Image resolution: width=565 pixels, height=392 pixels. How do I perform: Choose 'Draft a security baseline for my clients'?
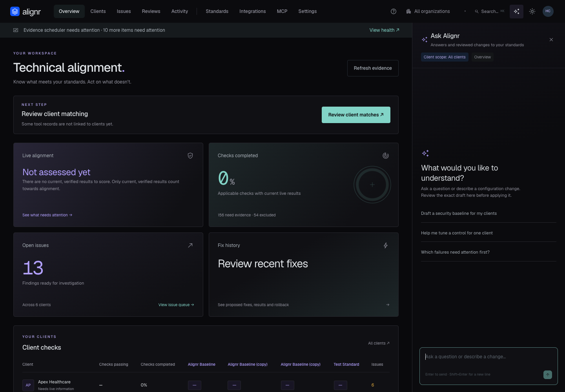point(489,213)
